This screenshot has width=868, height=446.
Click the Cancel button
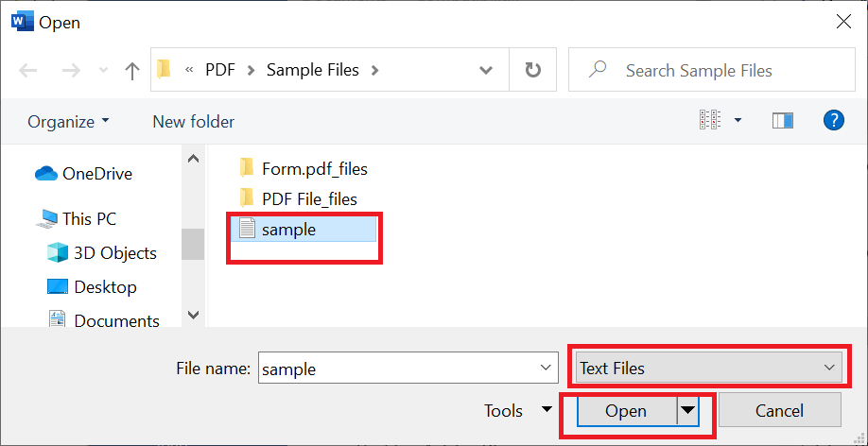click(x=779, y=411)
